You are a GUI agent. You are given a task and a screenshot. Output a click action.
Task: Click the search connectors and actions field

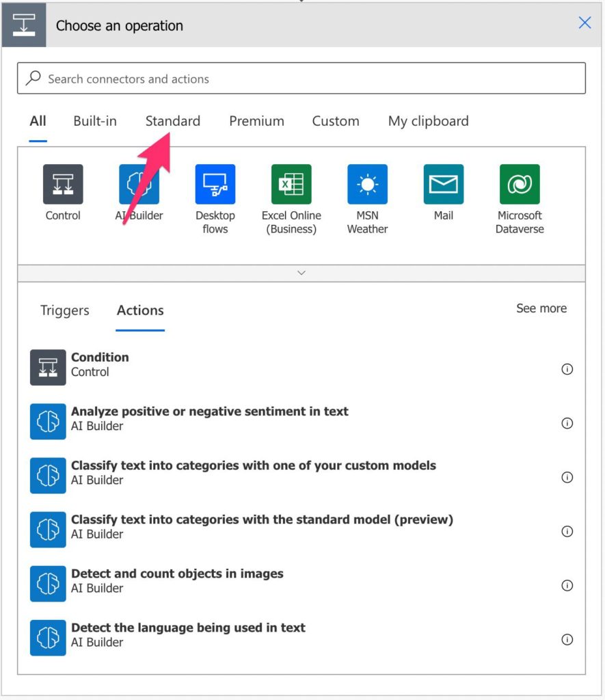tap(302, 78)
